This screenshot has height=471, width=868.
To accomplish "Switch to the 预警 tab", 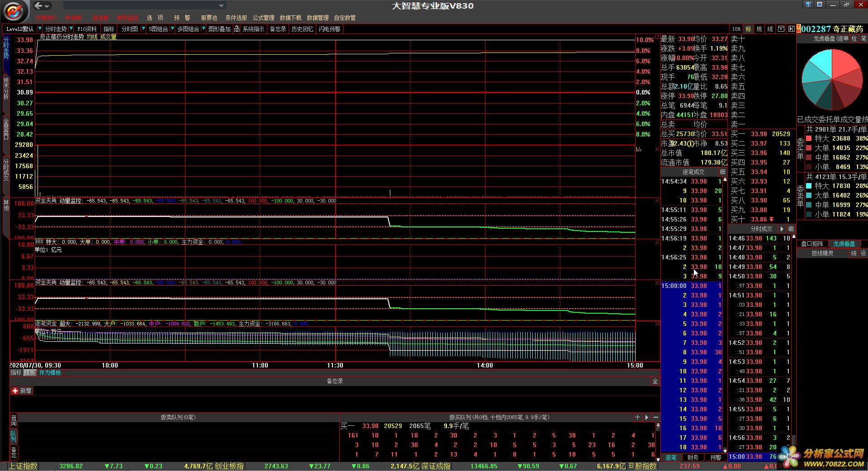I will pyautogui.click(x=715, y=457).
